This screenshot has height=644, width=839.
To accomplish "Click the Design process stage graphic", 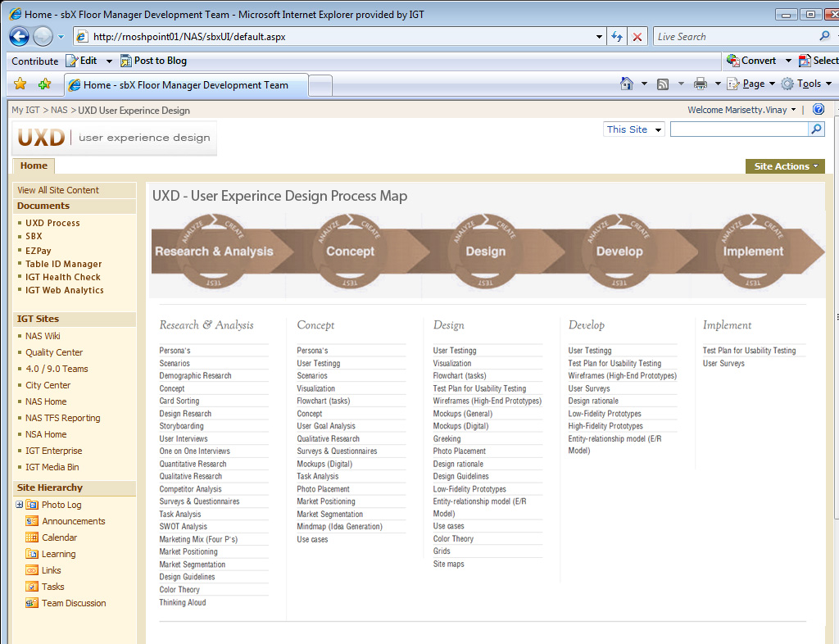I will coord(485,252).
